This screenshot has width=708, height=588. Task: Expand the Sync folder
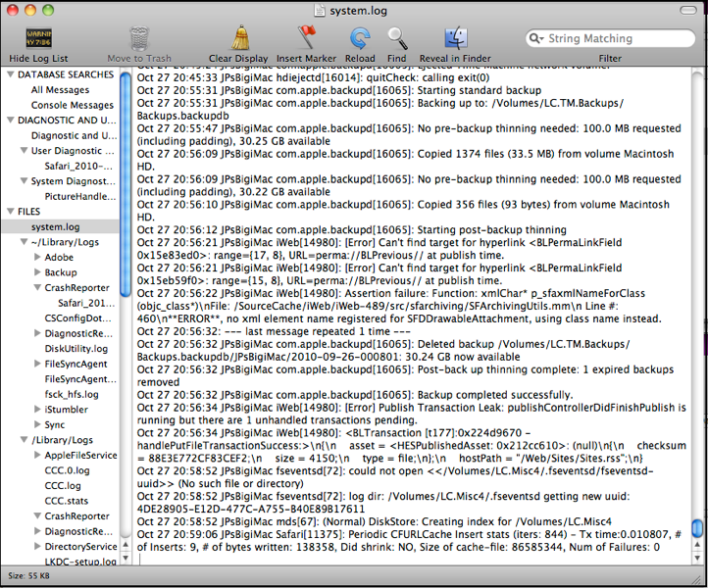37,424
